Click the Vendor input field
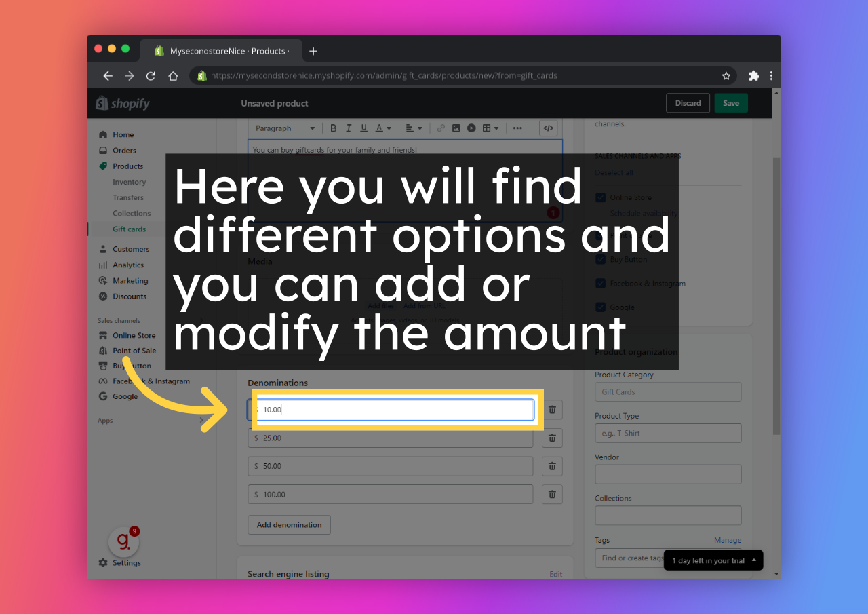 (x=668, y=474)
